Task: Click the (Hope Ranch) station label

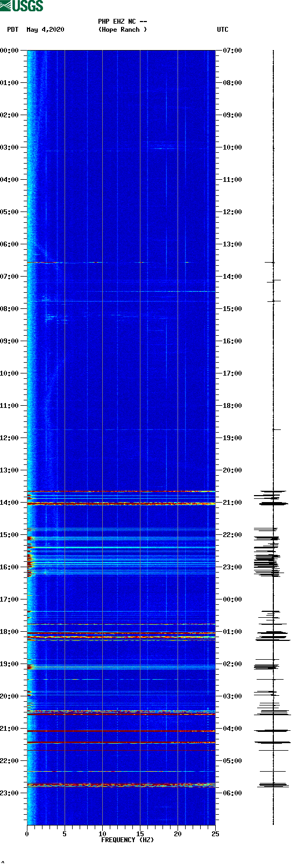Action: 123,30
